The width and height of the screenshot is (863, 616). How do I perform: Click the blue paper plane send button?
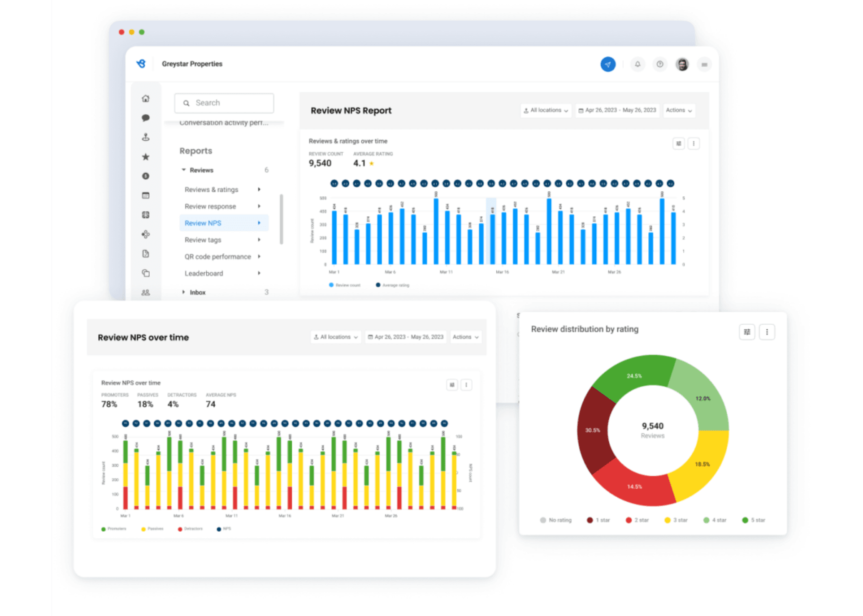[607, 65]
